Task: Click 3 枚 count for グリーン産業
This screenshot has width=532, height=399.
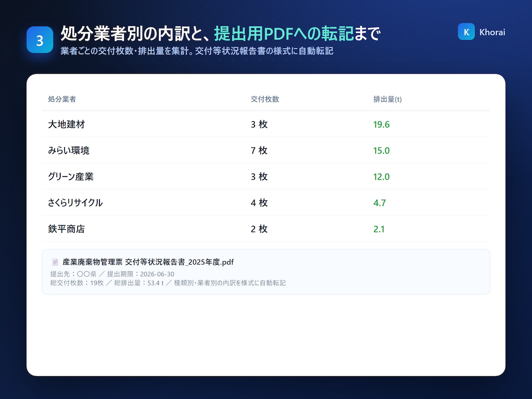Action: 259,177
